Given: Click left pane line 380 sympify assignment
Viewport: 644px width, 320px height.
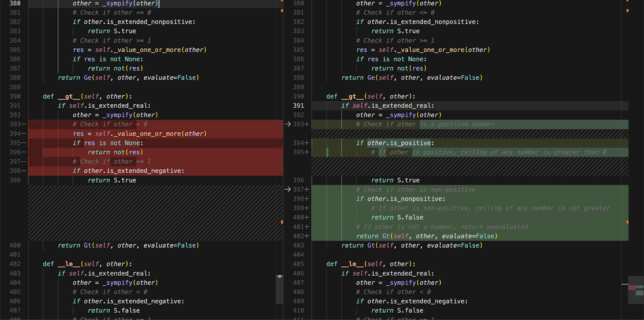Looking at the screenshot, I should coord(116,3).
